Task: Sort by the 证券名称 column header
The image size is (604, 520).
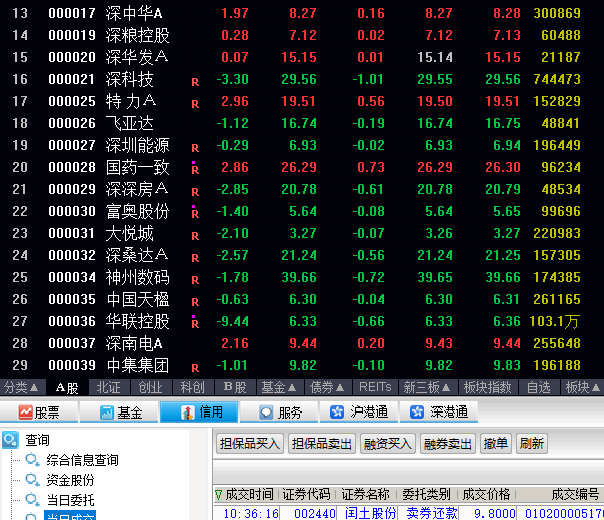Action: pyautogui.click(x=365, y=494)
